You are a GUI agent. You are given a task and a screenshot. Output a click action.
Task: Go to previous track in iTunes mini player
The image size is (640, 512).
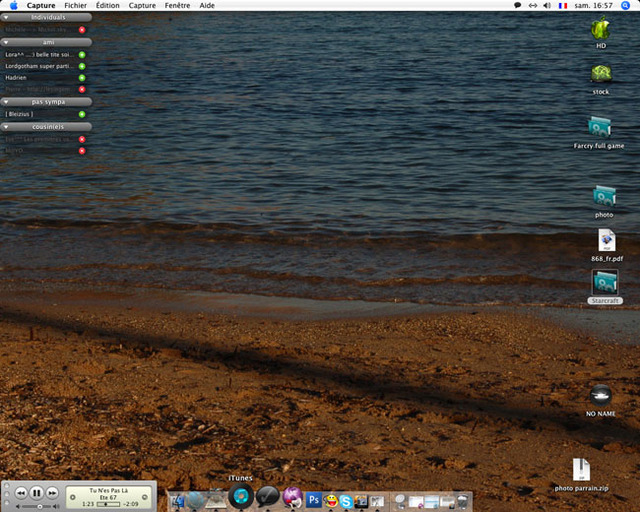click(x=21, y=493)
